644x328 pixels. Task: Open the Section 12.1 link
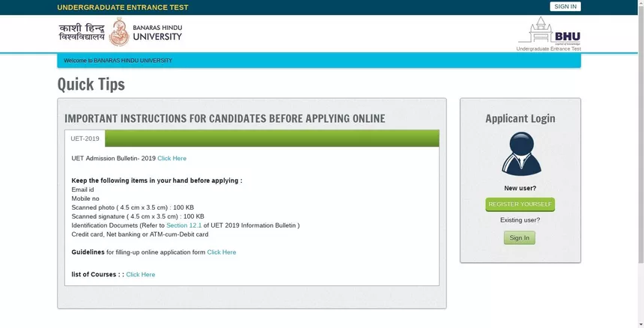184,225
